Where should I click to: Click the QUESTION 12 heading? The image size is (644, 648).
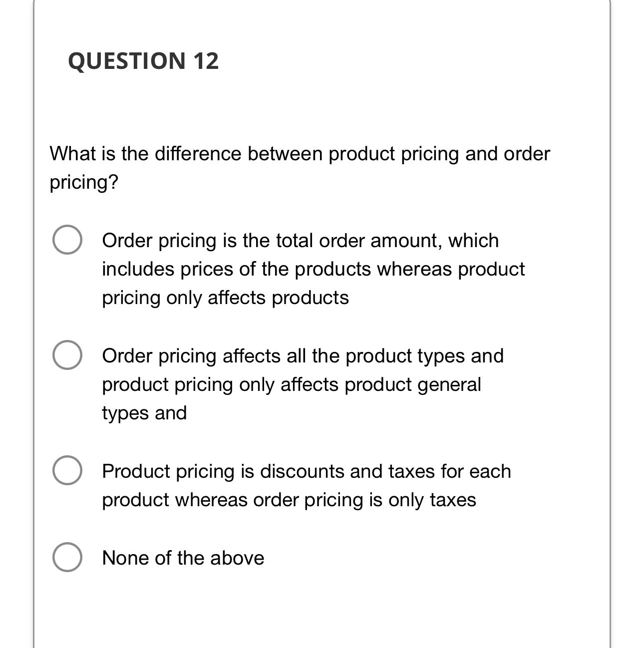pos(144,60)
